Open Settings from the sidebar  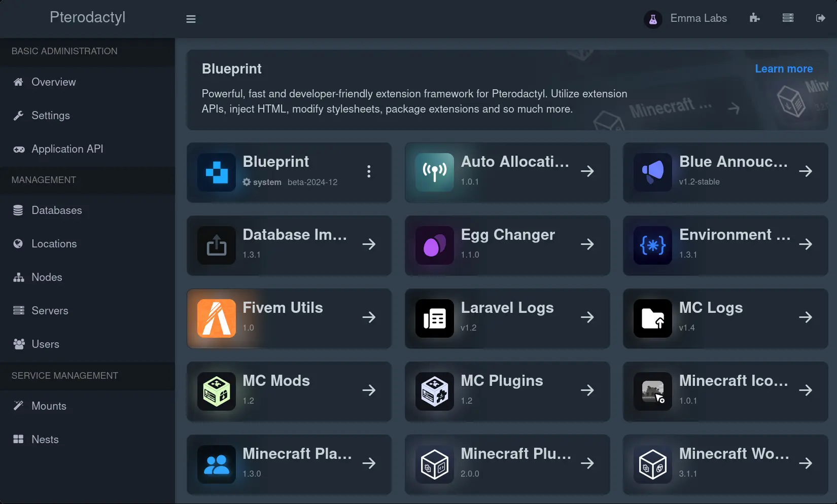pos(51,115)
